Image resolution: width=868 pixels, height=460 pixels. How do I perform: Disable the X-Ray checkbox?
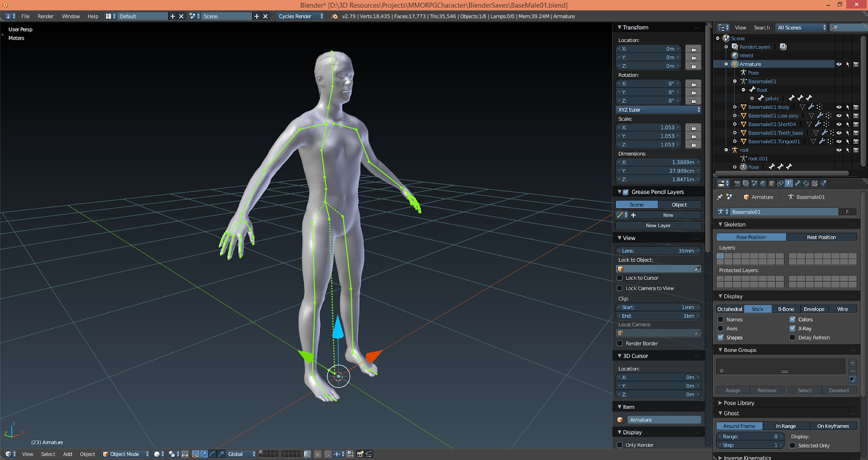click(793, 328)
